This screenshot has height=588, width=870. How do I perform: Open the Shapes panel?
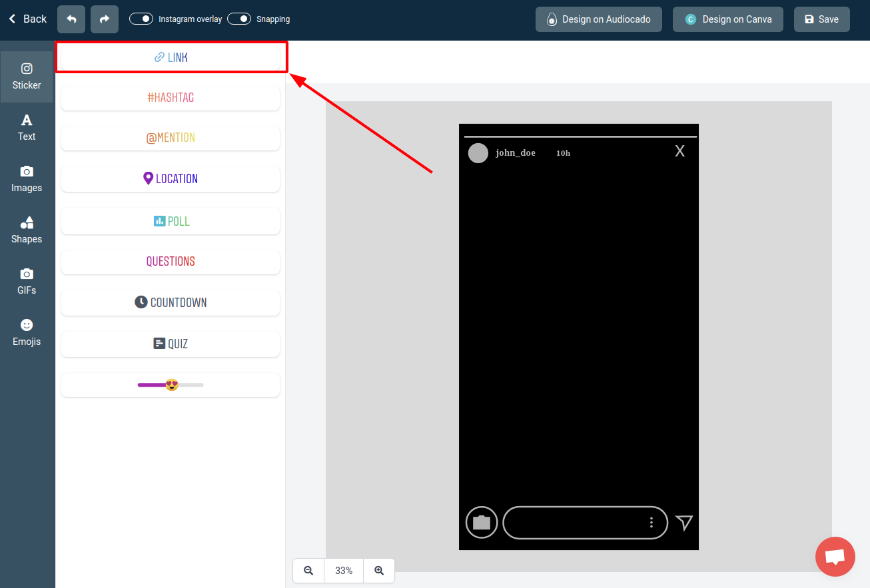(x=27, y=230)
